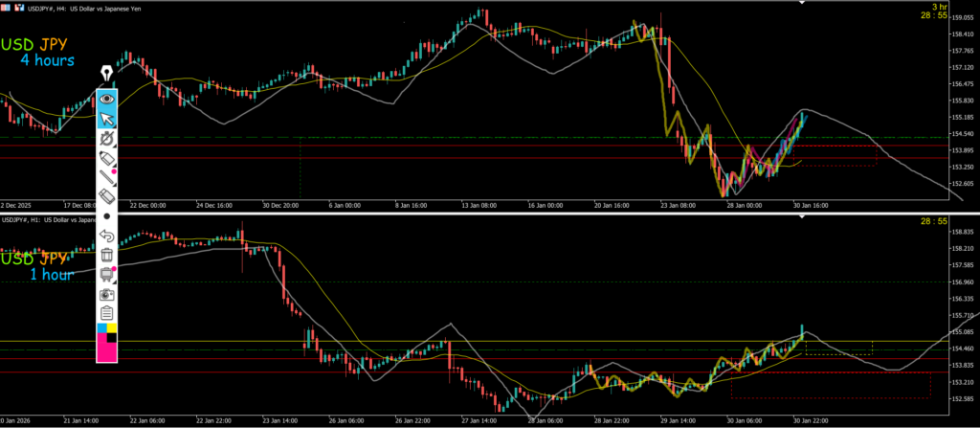Select the eraser tool
Image resolution: width=980 pixels, height=428 pixels.
pyautogui.click(x=107, y=196)
